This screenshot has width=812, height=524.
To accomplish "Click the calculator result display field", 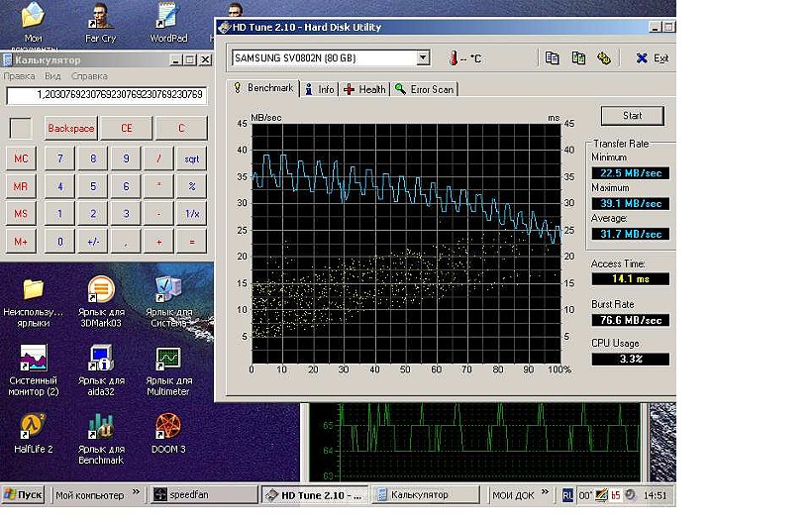I will click(106, 96).
